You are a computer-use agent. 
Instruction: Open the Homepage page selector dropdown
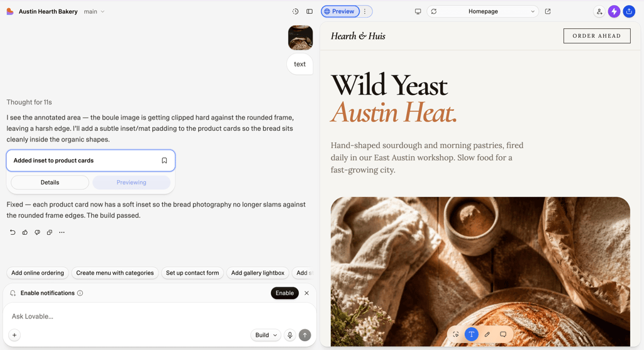pyautogui.click(x=482, y=11)
